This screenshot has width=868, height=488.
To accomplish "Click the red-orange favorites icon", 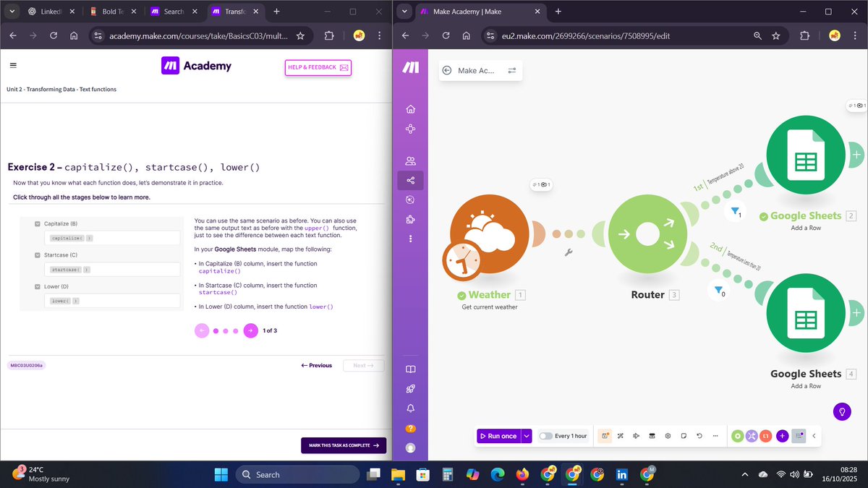I will point(767,436).
